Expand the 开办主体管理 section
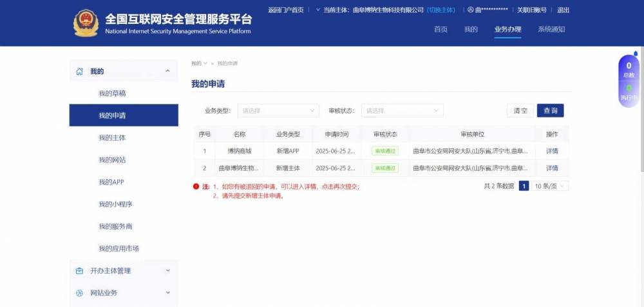Image resolution: width=644 pixels, height=307 pixels. pyautogui.click(x=167, y=271)
